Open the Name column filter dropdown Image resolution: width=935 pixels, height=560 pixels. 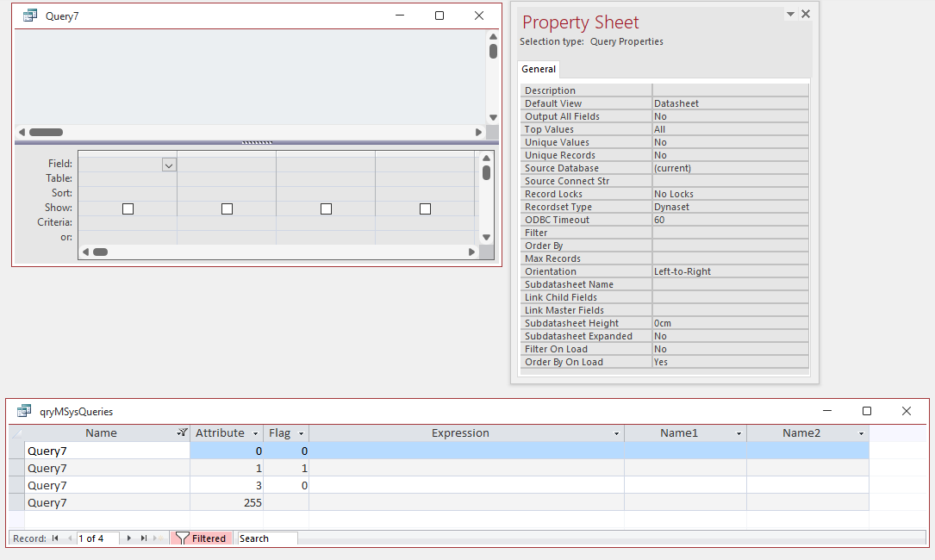coord(182,433)
